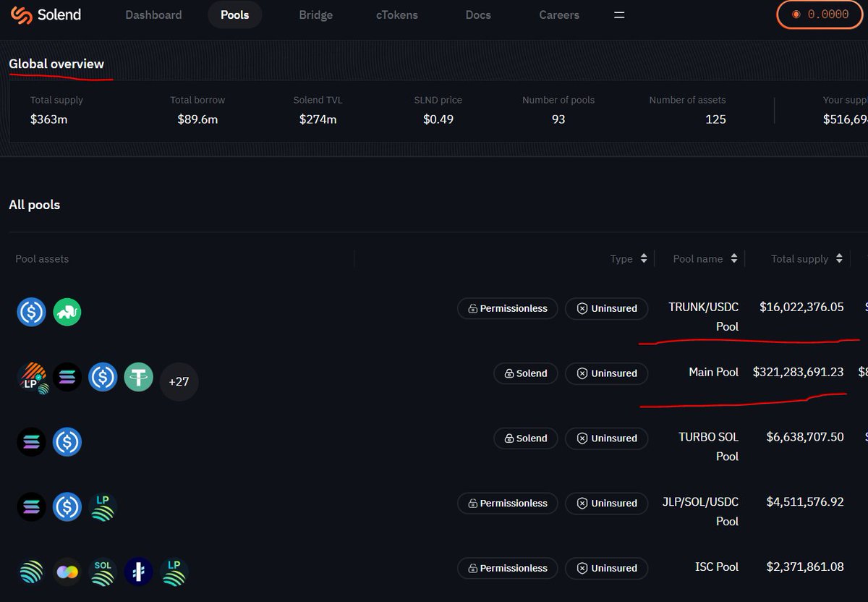Click Permissionless badge in TRUNK/USDC row
Screen dimensions: 868x602
pos(508,308)
